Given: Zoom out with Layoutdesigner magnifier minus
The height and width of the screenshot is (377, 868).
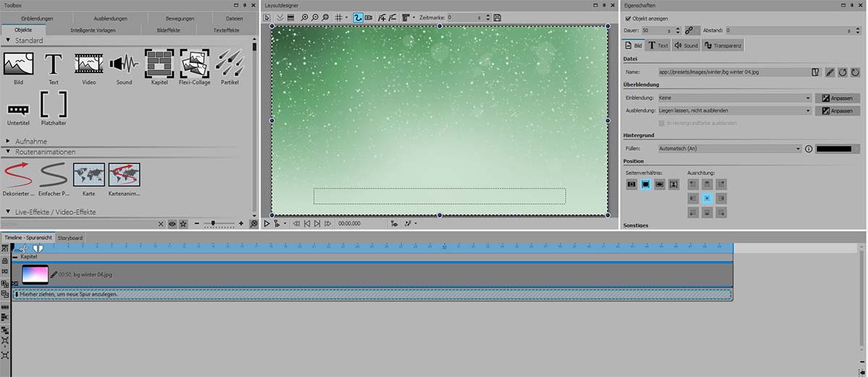Looking at the screenshot, I should pos(315,17).
